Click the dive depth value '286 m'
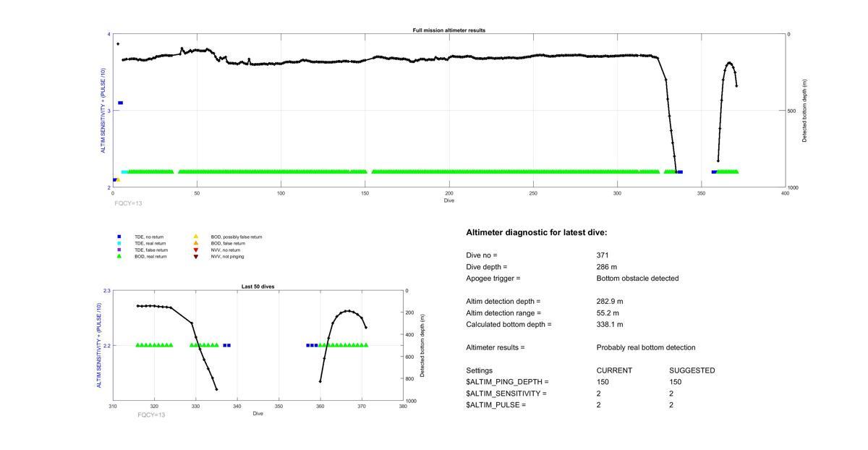The width and height of the screenshot is (868, 450). pos(607,267)
